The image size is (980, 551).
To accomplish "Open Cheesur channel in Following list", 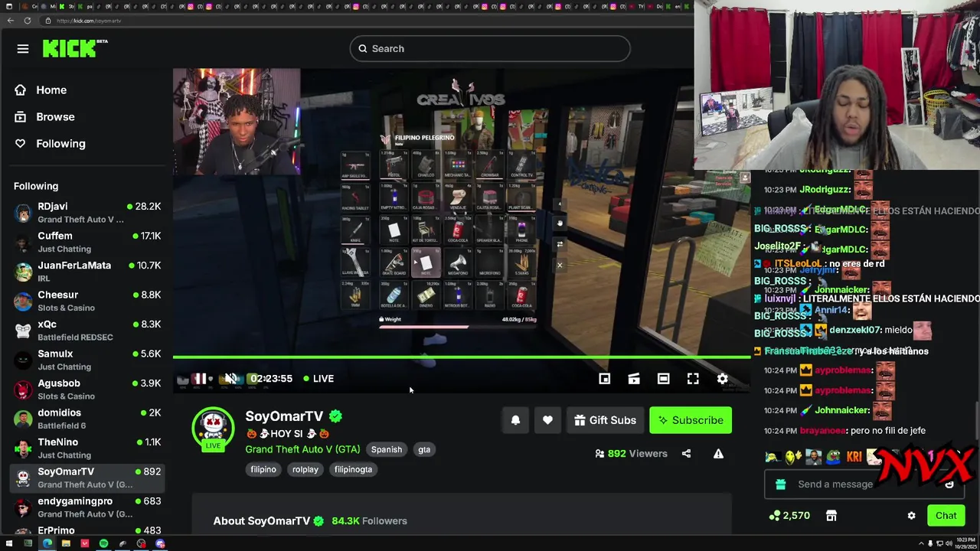I will click(x=88, y=302).
